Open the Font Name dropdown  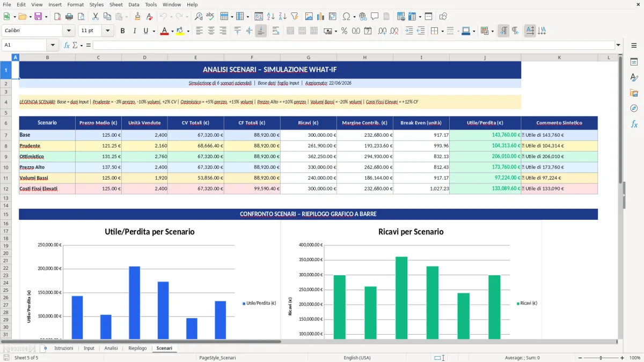pyautogui.click(x=69, y=31)
